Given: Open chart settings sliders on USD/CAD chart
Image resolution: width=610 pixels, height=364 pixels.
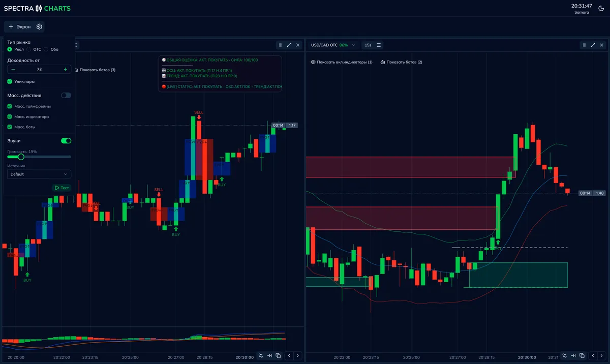Looking at the screenshot, I should (564, 355).
